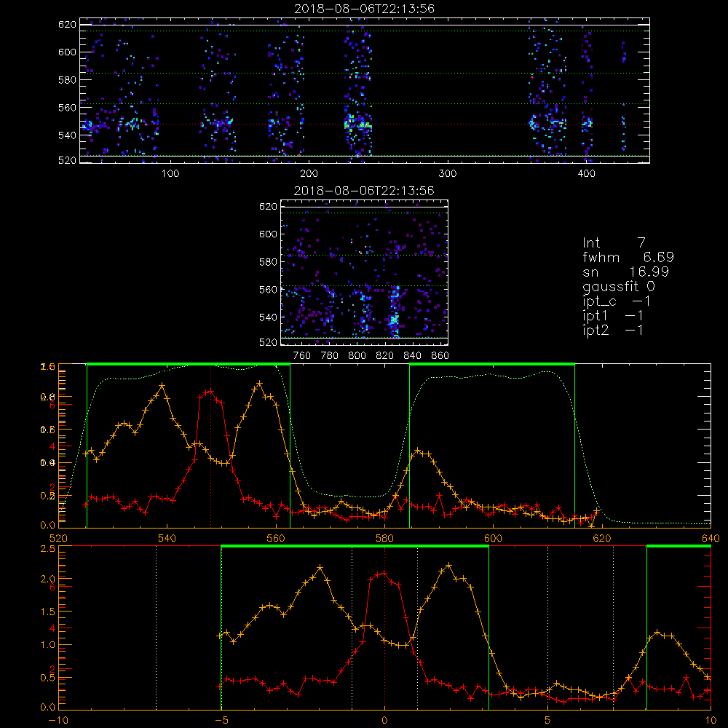Click y-axis label 560 on middle spectrogram
The width and height of the screenshot is (728, 728).
[269, 290]
